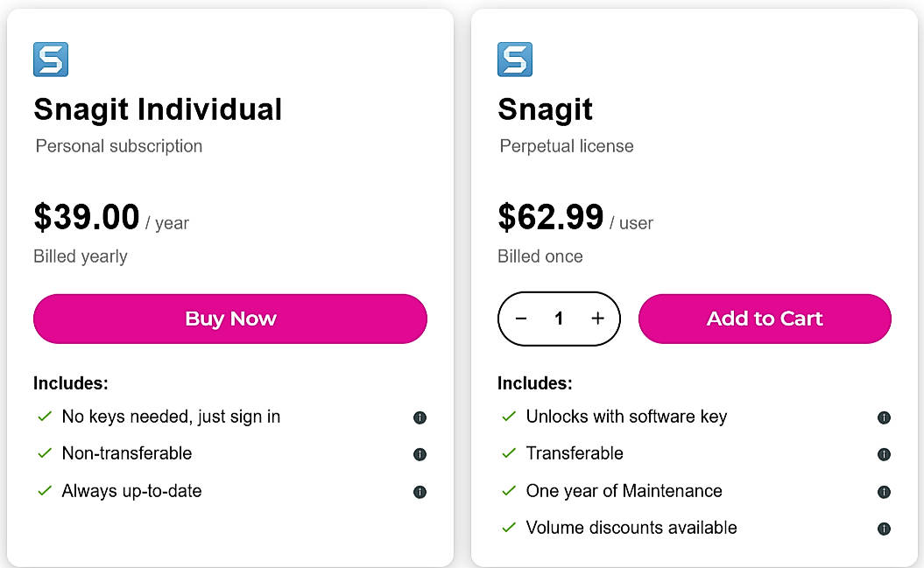Open info for 'No keys needed, just sign in'

tap(420, 417)
